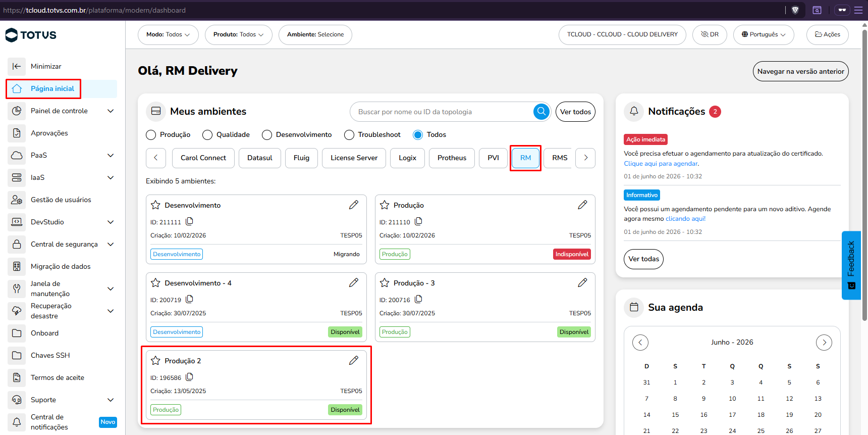Edit the Produção - 3 environment
Screen dimensions: 868x435
pyautogui.click(x=582, y=282)
